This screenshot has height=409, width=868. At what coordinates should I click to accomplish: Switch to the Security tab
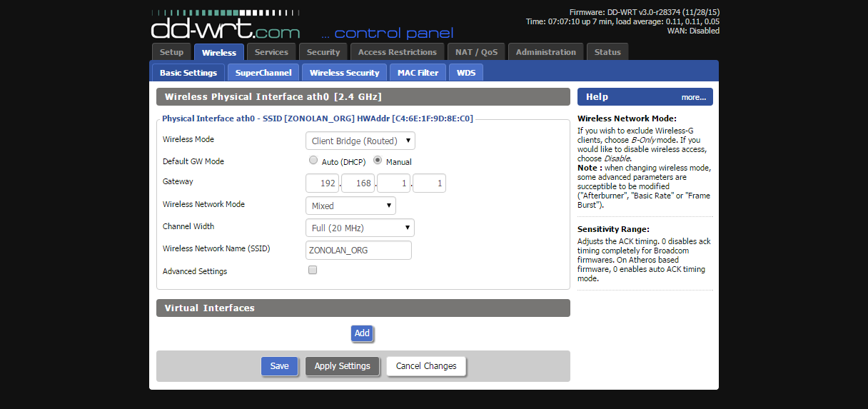click(323, 52)
